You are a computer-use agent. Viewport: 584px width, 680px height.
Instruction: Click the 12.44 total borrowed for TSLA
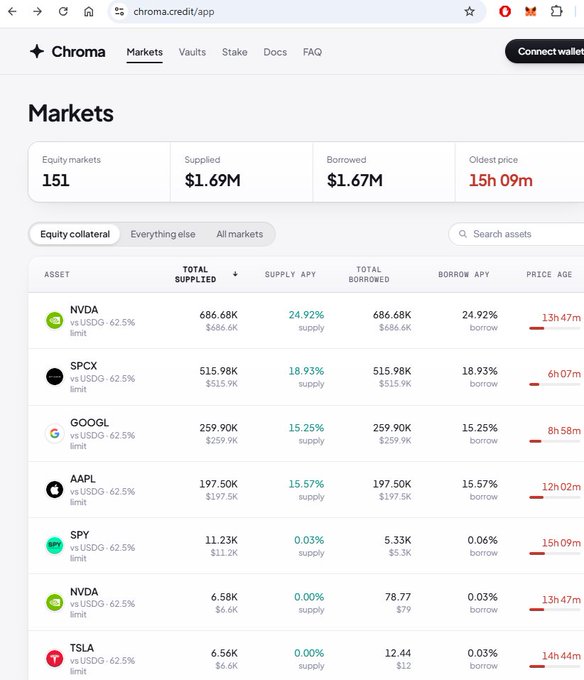[x=398, y=653]
